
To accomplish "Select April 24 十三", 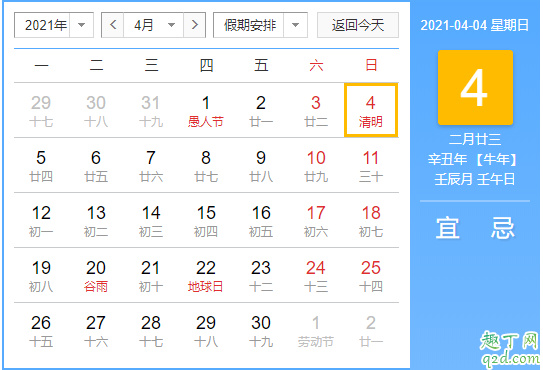I will [x=316, y=276].
